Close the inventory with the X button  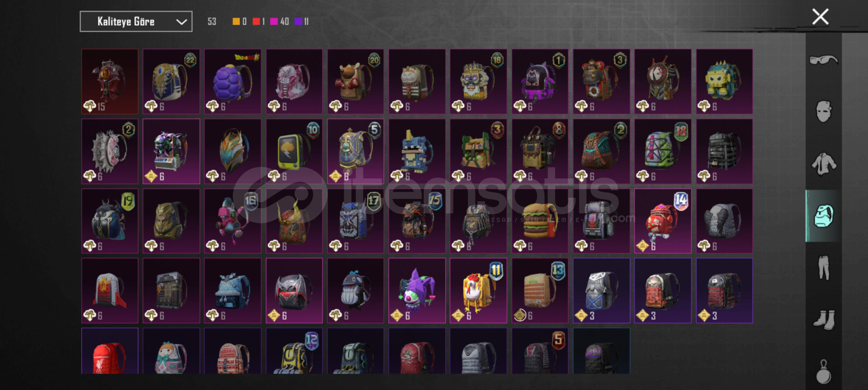tap(820, 17)
